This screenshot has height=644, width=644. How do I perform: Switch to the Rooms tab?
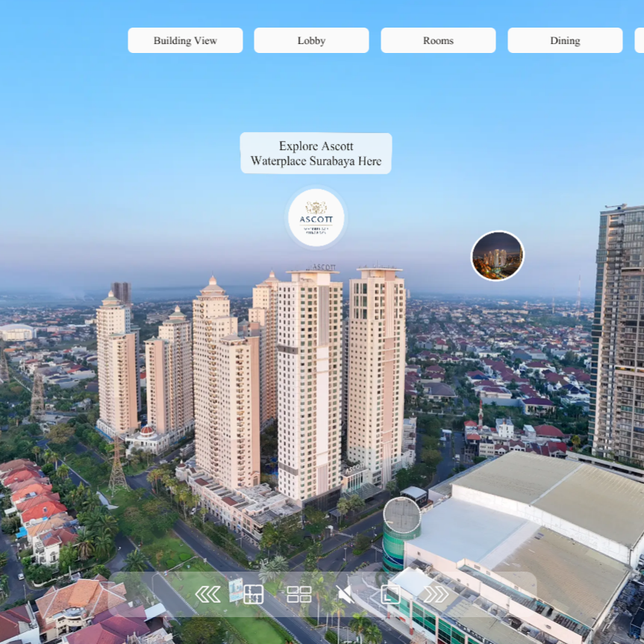point(438,40)
